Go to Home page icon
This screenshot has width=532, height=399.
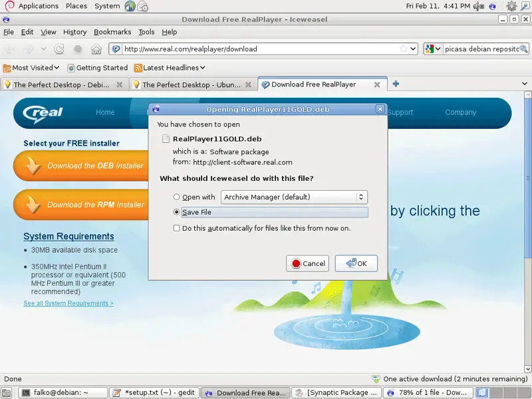tap(96, 49)
